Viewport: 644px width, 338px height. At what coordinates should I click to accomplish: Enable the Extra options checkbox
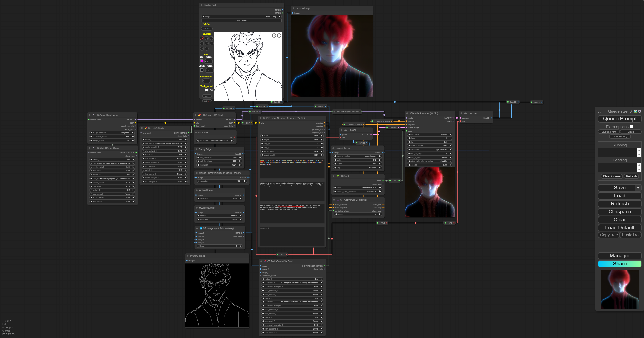(x=631, y=127)
